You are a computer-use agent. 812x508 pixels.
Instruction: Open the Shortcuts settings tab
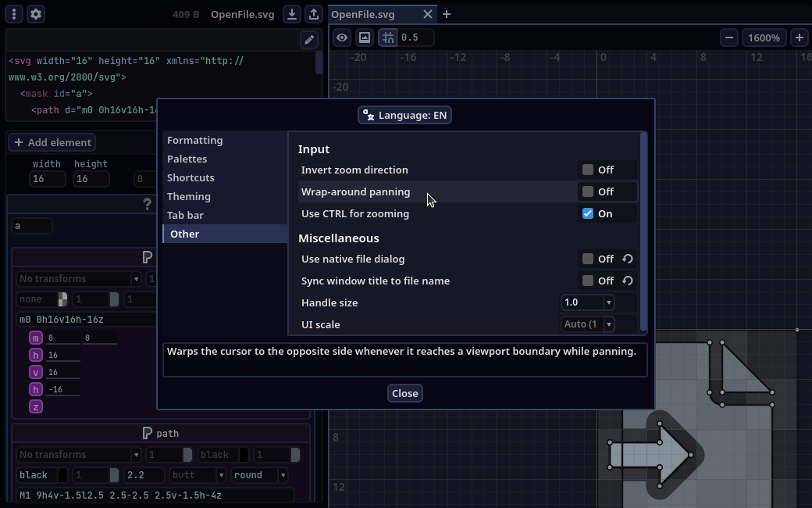click(x=225, y=178)
